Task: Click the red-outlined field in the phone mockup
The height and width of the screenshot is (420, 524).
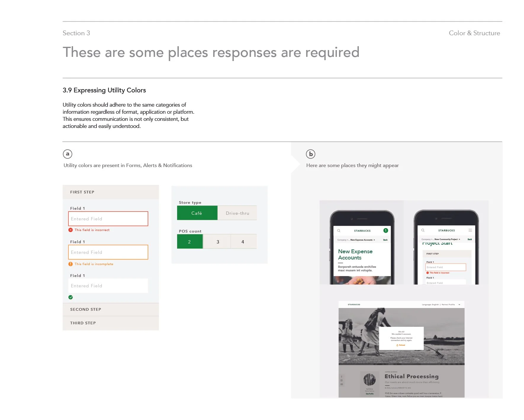Action: click(x=446, y=267)
